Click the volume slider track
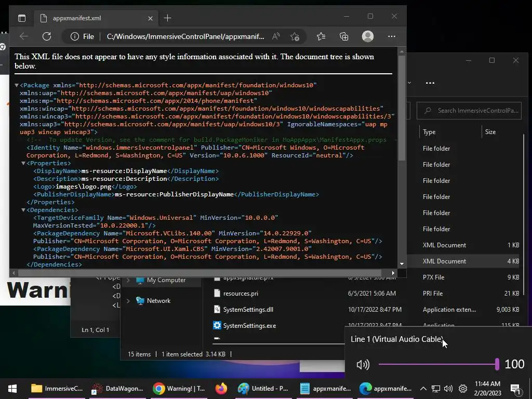Screen dimensions: 532x399 (437, 364)
